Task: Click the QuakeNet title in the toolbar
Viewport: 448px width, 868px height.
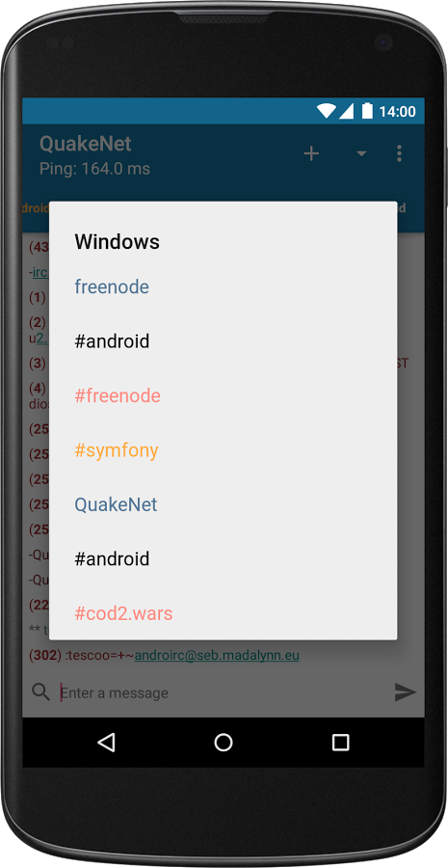Action: click(x=85, y=144)
